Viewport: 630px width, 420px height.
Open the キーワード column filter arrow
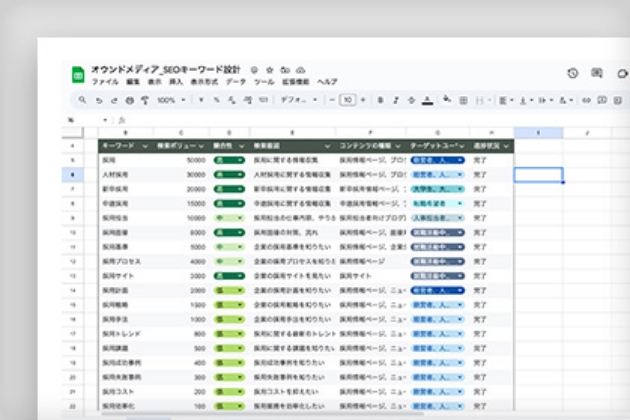145,146
